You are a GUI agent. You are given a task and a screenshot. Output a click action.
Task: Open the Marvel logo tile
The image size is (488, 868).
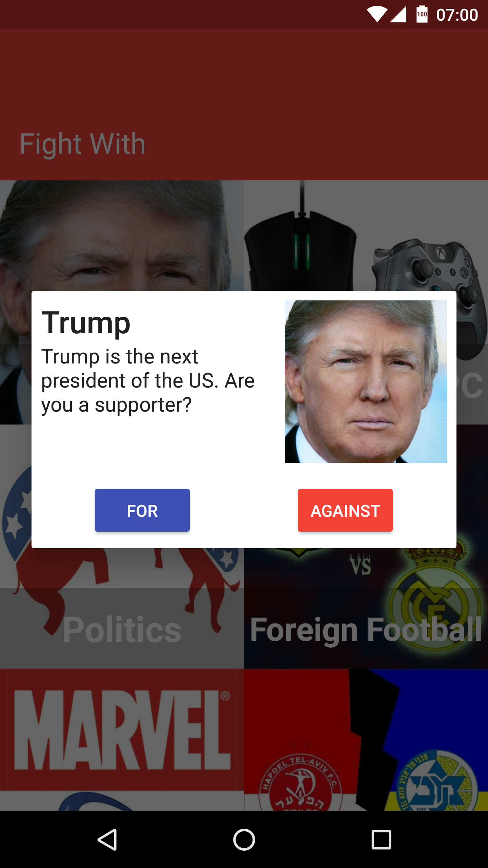click(x=122, y=740)
